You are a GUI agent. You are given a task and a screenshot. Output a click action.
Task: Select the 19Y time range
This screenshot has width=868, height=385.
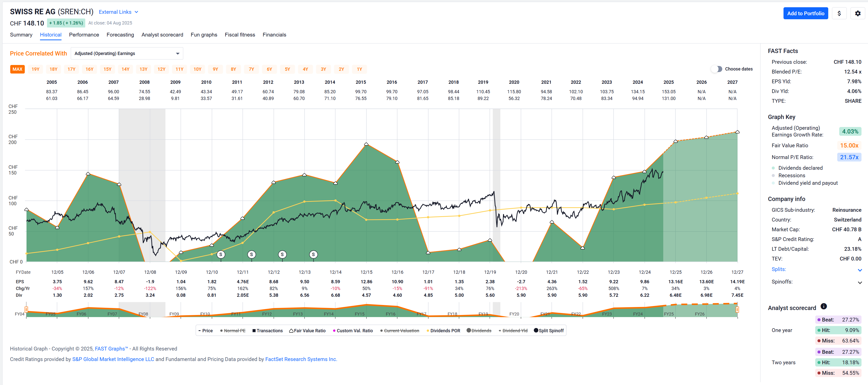[35, 69]
